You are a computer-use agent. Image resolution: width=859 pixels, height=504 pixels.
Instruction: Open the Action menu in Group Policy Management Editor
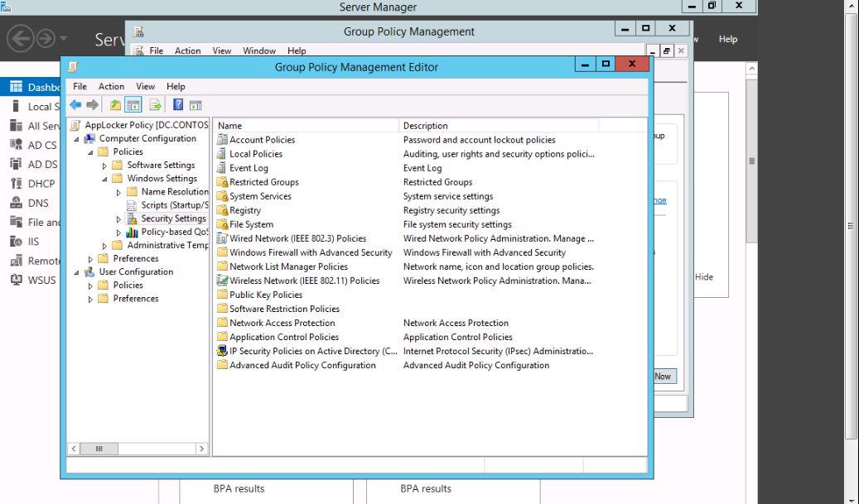click(x=111, y=86)
